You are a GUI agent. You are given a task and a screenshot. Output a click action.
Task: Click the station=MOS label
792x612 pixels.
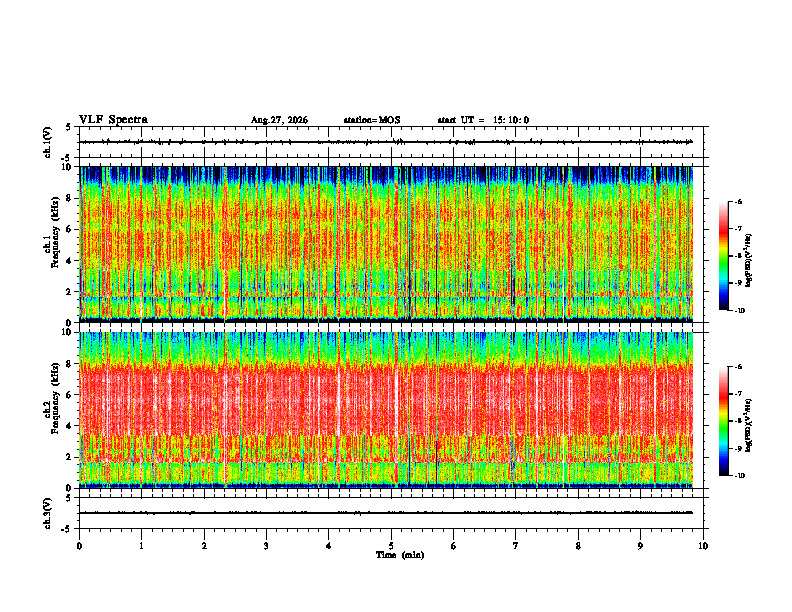pos(372,120)
